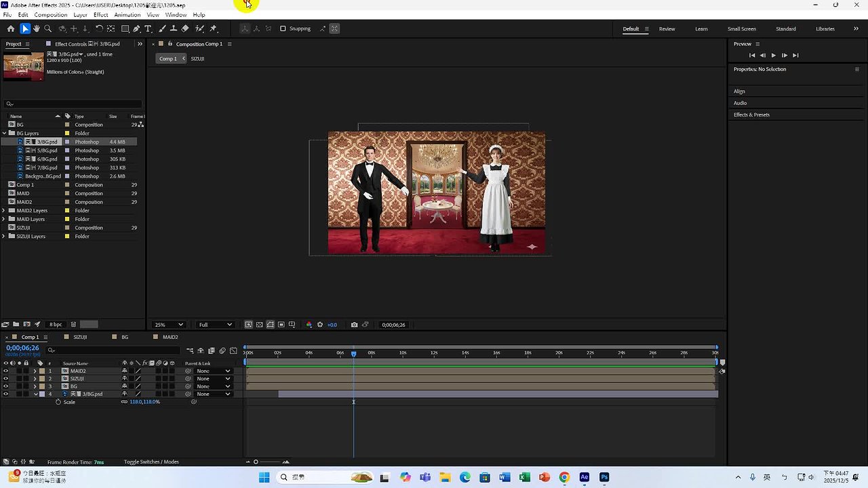Select the Horizontal Type tool
The image size is (868, 488).
[149, 28]
